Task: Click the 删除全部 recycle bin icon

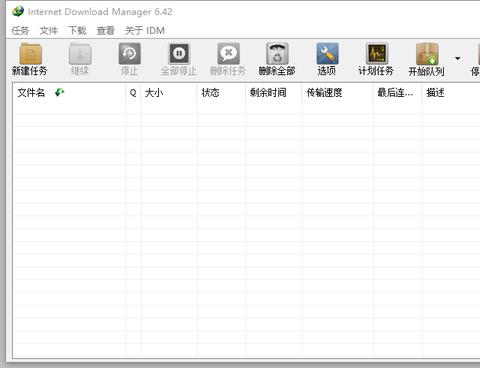Action: tap(277, 54)
